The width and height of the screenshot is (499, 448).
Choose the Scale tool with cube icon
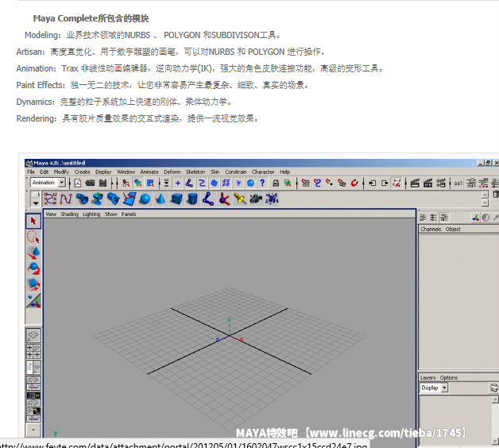point(33,284)
